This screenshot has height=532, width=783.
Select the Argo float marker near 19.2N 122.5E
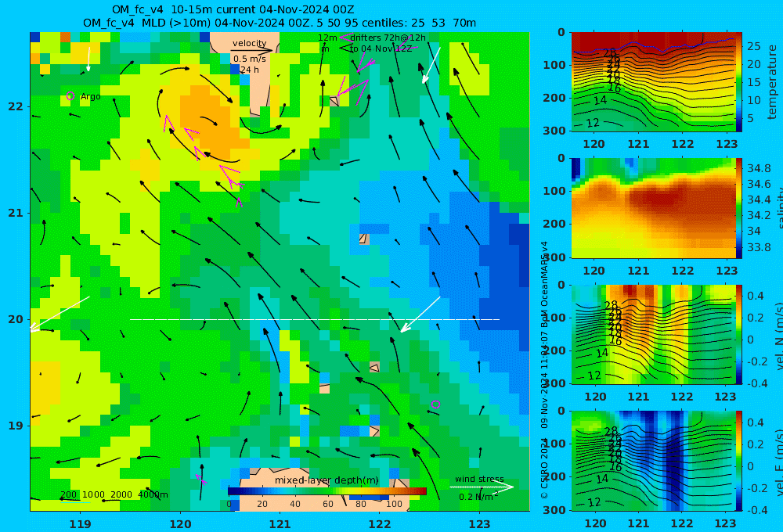coord(435,404)
